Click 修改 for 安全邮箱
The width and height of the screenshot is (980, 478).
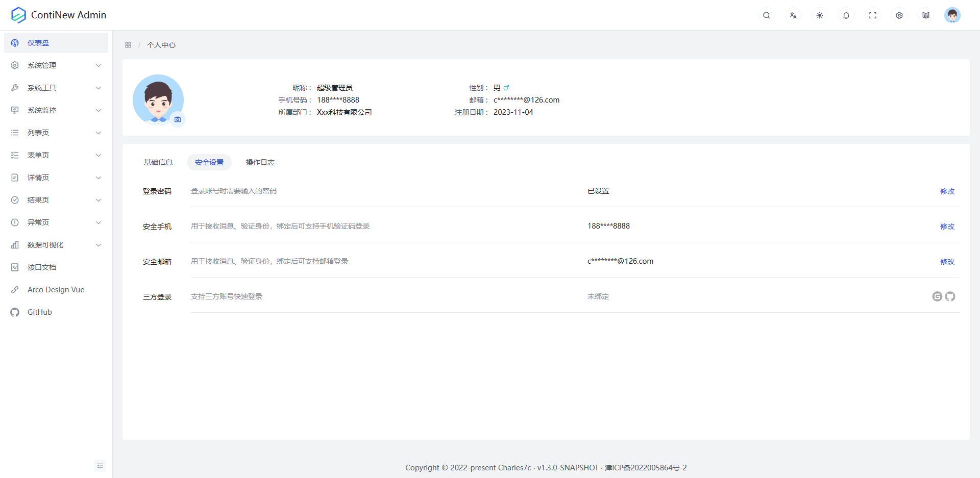tap(947, 262)
